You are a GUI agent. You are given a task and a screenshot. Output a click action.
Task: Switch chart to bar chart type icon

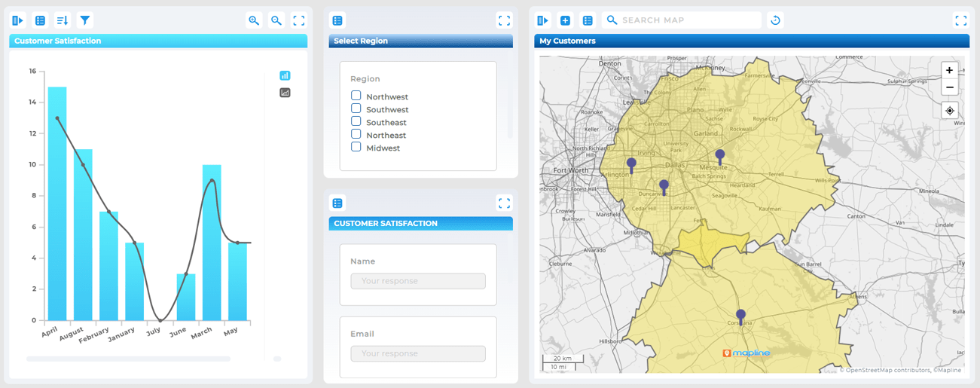(285, 75)
